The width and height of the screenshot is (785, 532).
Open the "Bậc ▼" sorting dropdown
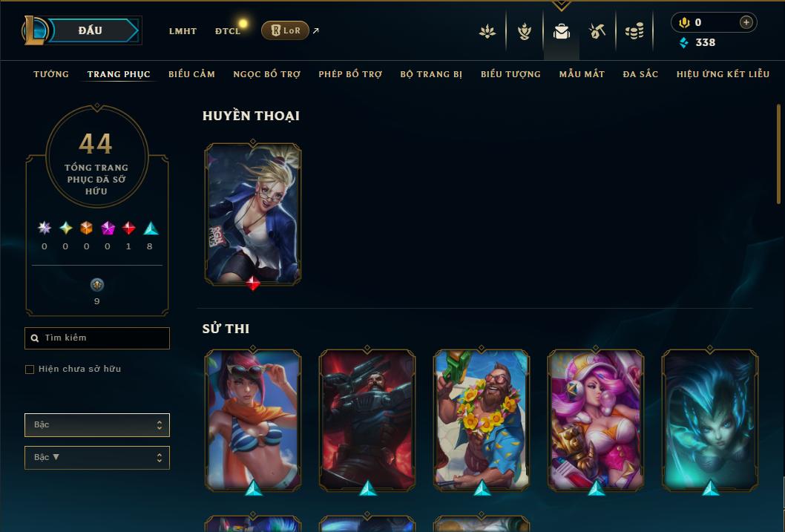point(97,457)
